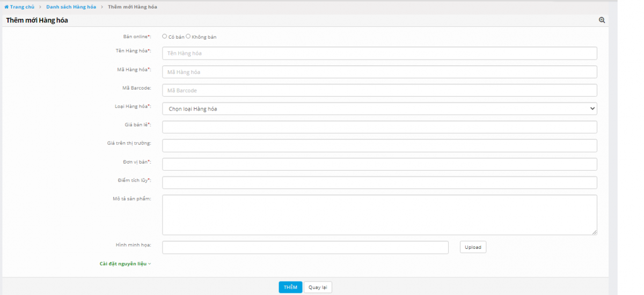The height and width of the screenshot is (295, 644).
Task: Click the Upload button
Action: pyautogui.click(x=473, y=247)
